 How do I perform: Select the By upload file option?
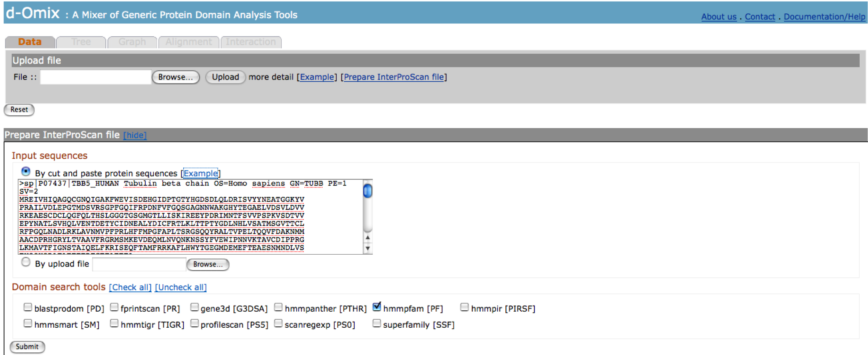(x=26, y=262)
